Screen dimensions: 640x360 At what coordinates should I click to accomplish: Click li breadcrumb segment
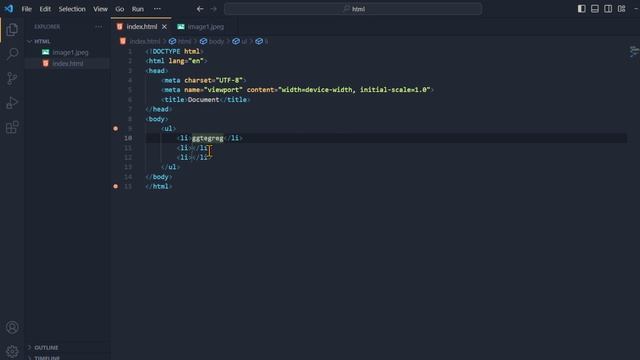(266, 41)
